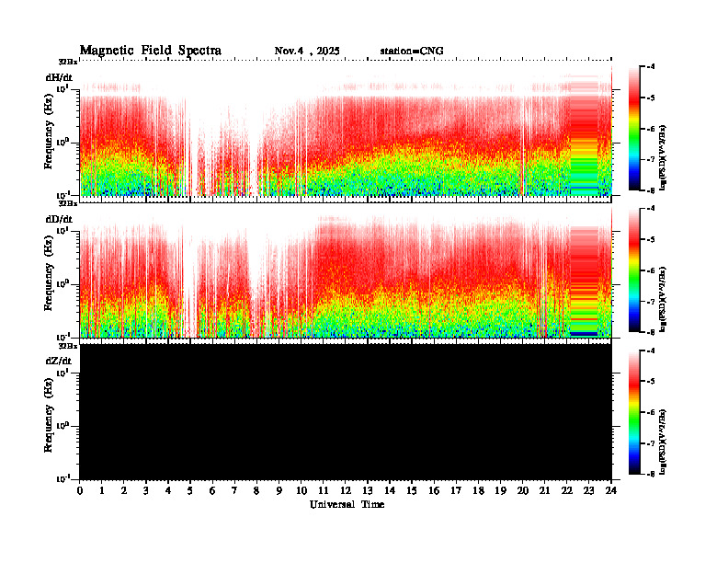Select hour tick label 11 on time axis
Screen dimensions: 728x563
pyautogui.click(x=324, y=490)
